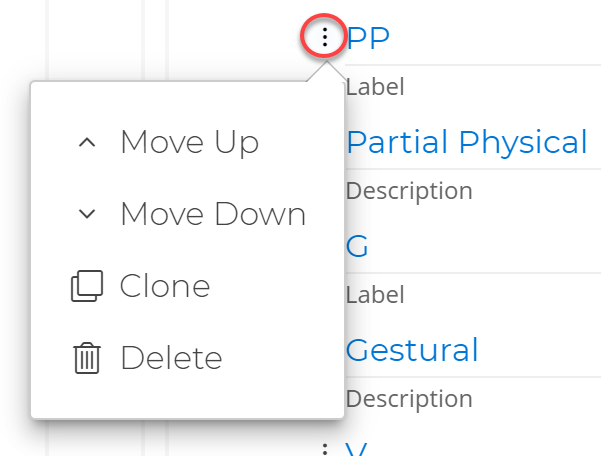
Task: Click the Label caption under PP
Action: [375, 87]
